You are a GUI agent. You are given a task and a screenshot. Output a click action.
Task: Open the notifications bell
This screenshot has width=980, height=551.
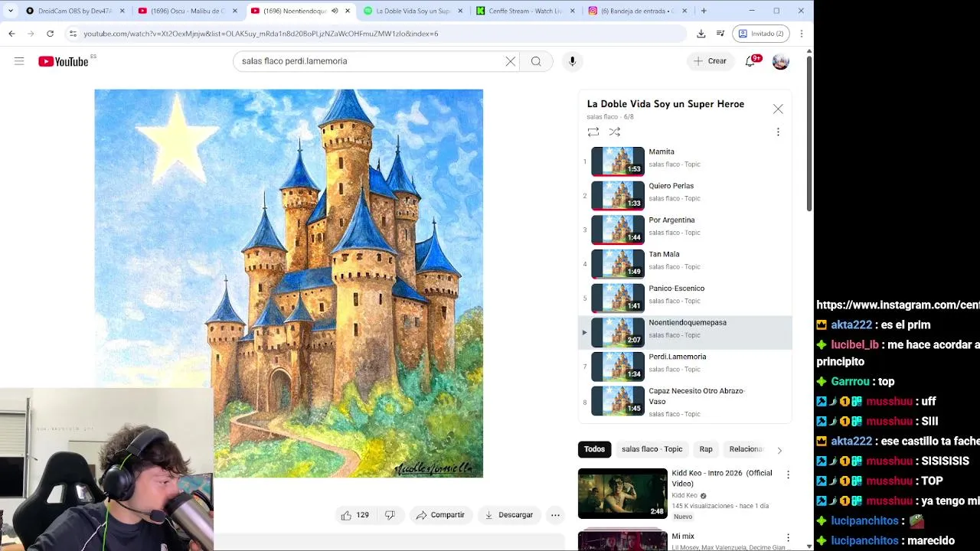(750, 61)
